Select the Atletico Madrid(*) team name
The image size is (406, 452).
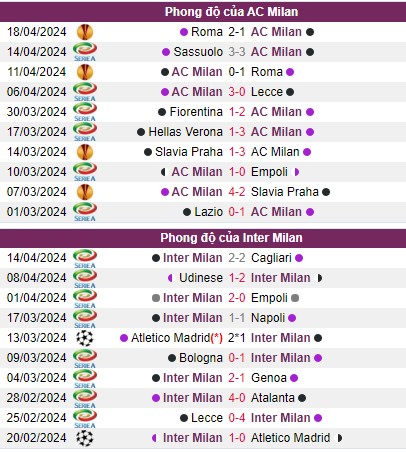[177, 338]
